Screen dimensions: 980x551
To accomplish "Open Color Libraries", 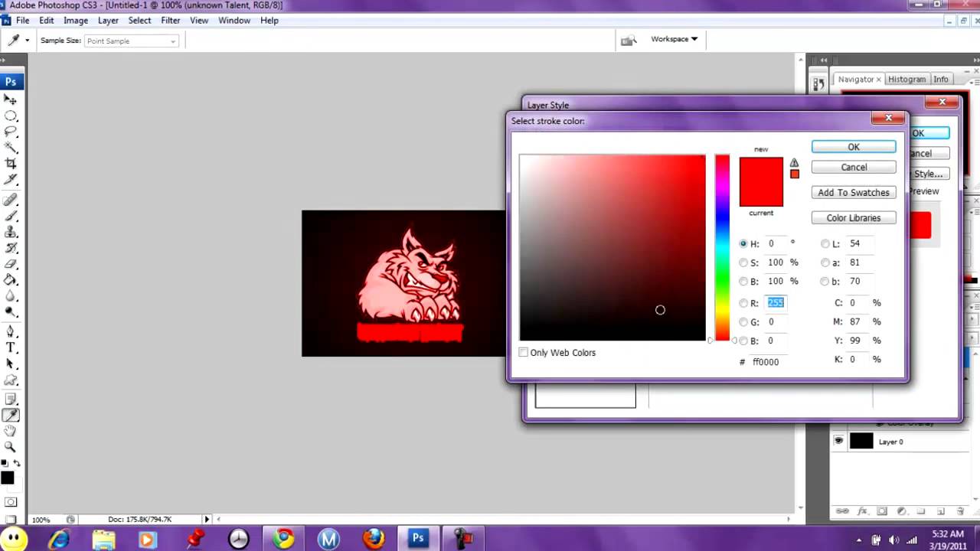I will pos(853,218).
